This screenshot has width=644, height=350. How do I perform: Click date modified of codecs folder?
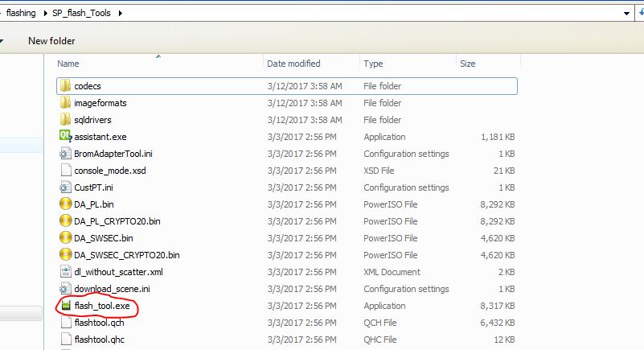(305, 86)
